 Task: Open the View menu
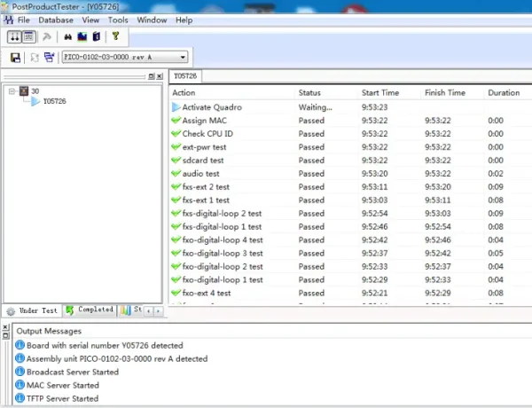point(90,20)
